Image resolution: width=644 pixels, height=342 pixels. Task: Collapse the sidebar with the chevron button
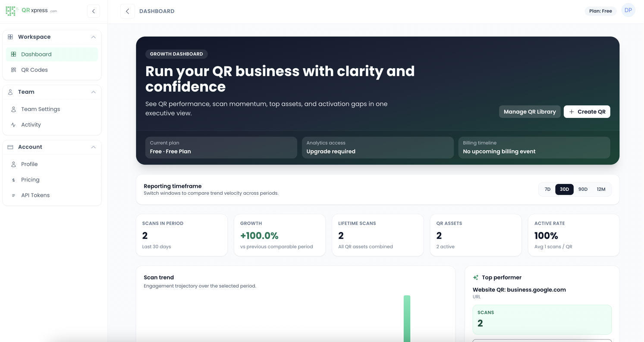[x=94, y=11]
